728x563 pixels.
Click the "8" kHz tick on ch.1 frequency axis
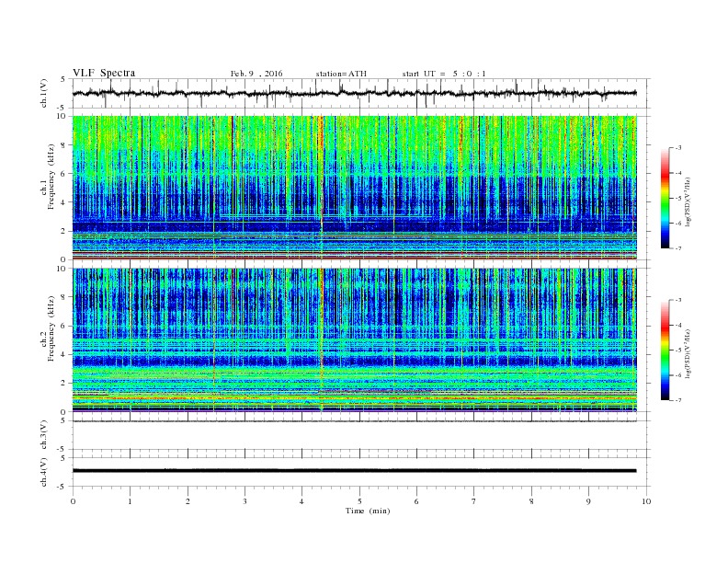(x=63, y=145)
